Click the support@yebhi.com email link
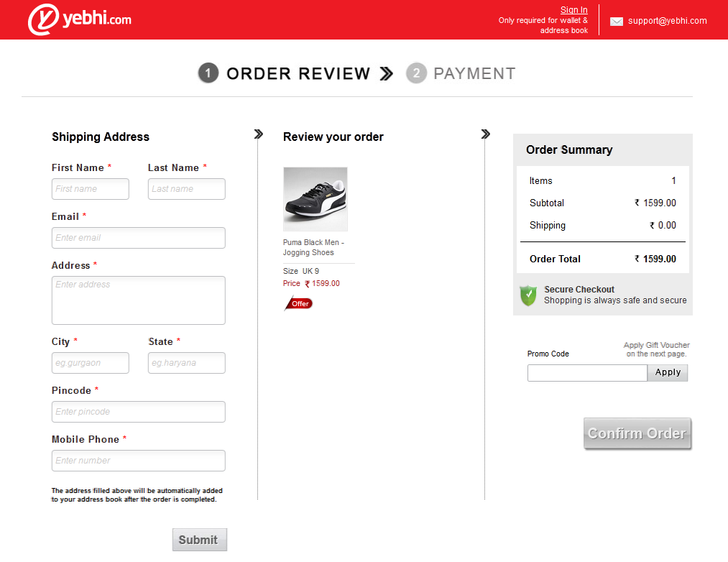This screenshot has width=728, height=562. pos(667,21)
